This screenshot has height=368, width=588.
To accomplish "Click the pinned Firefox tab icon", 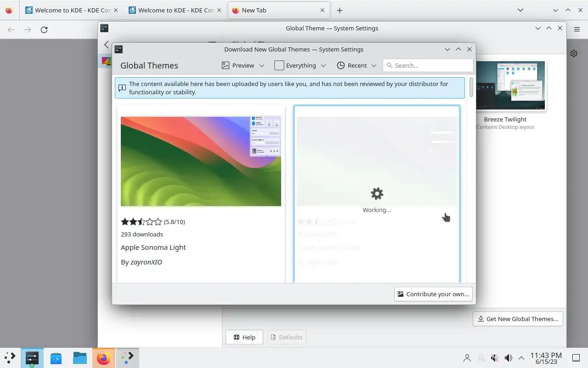I will click(9, 10).
